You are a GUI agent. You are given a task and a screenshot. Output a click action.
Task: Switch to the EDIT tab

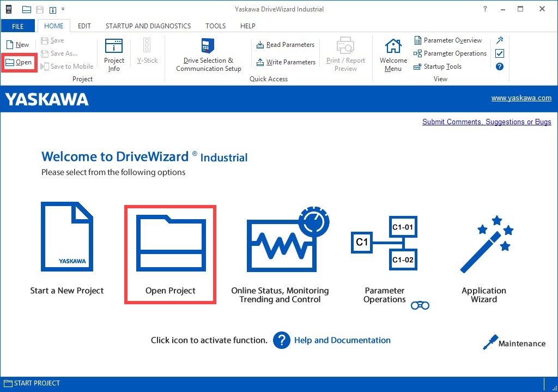(84, 26)
